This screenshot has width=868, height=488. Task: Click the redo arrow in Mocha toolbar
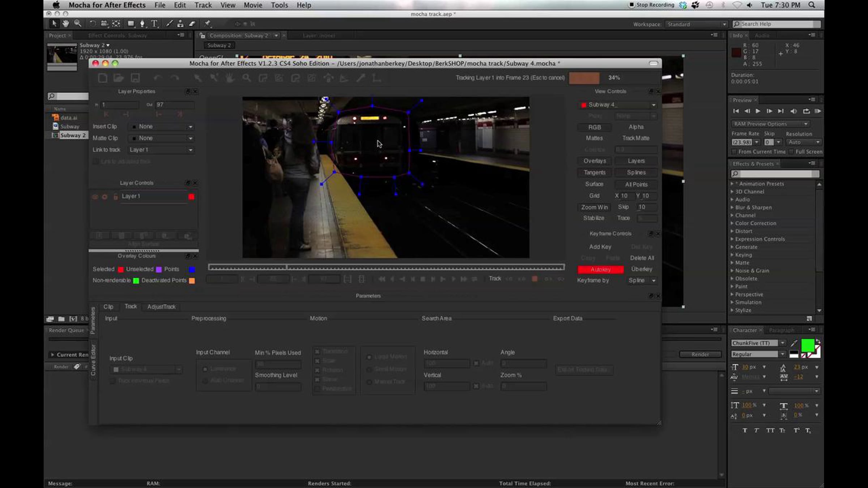pos(175,78)
